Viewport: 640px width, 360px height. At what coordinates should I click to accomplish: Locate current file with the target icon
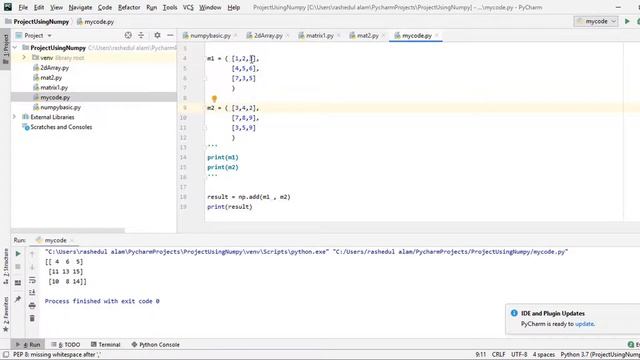(x=128, y=36)
